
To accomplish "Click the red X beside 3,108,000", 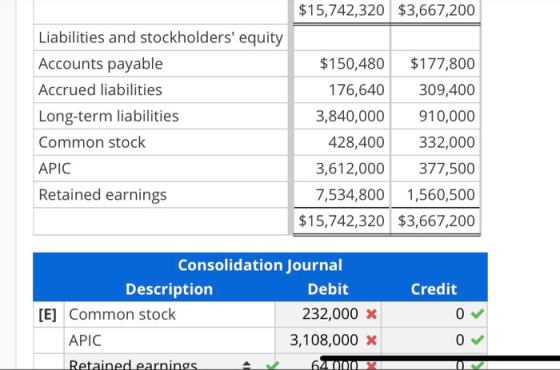I will click(371, 340).
